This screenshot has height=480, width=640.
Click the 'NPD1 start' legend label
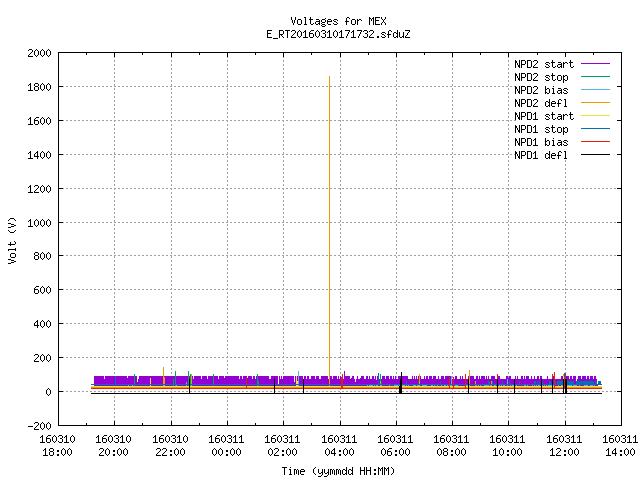[x=544, y=116]
